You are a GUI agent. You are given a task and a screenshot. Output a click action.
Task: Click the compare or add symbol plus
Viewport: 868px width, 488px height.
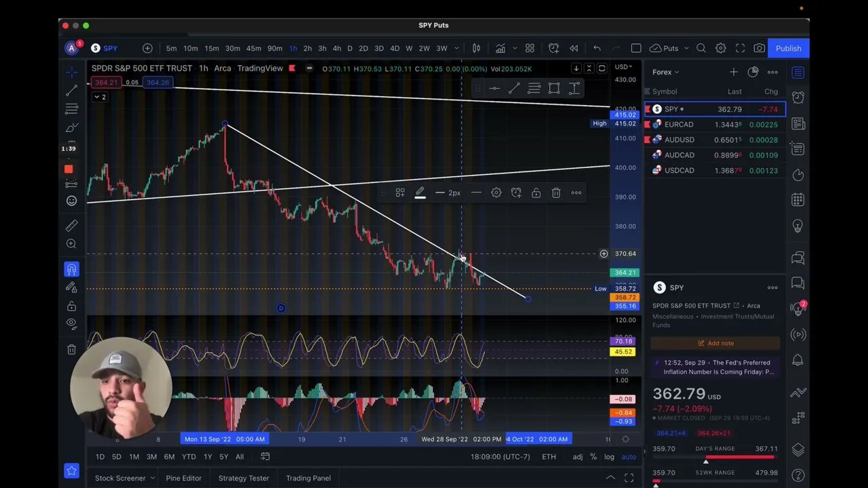[x=147, y=48]
